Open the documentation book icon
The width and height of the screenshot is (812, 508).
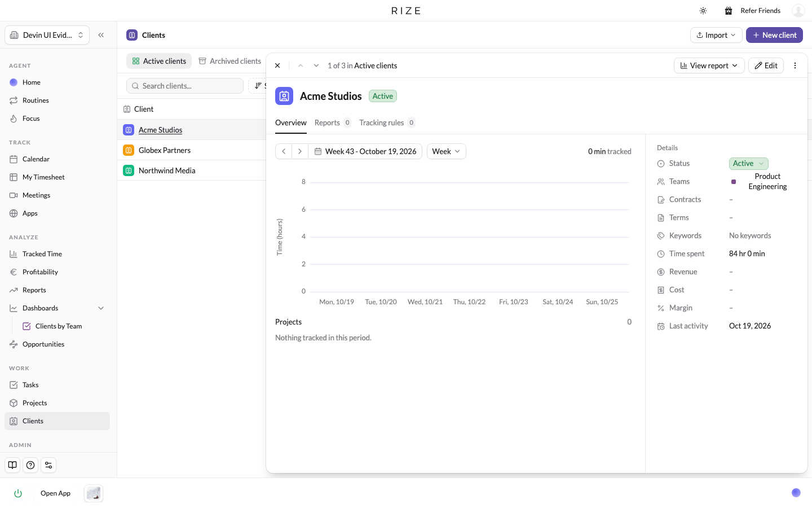(x=12, y=465)
